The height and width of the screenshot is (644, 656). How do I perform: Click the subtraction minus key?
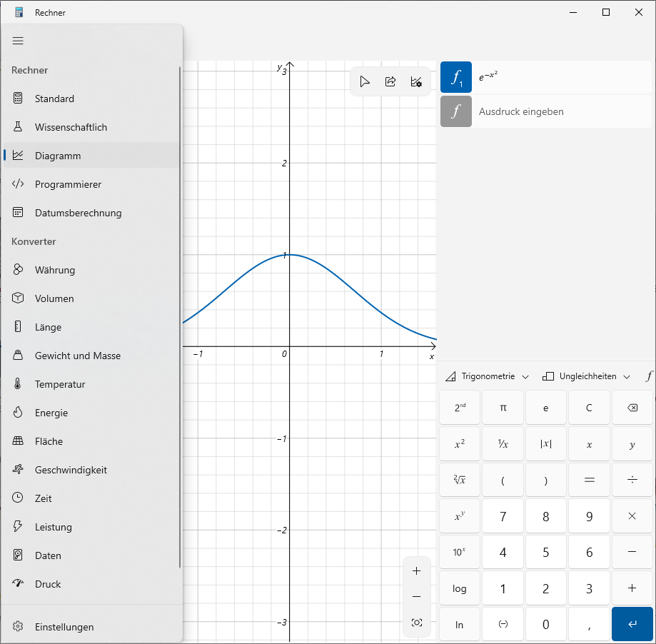click(x=632, y=553)
